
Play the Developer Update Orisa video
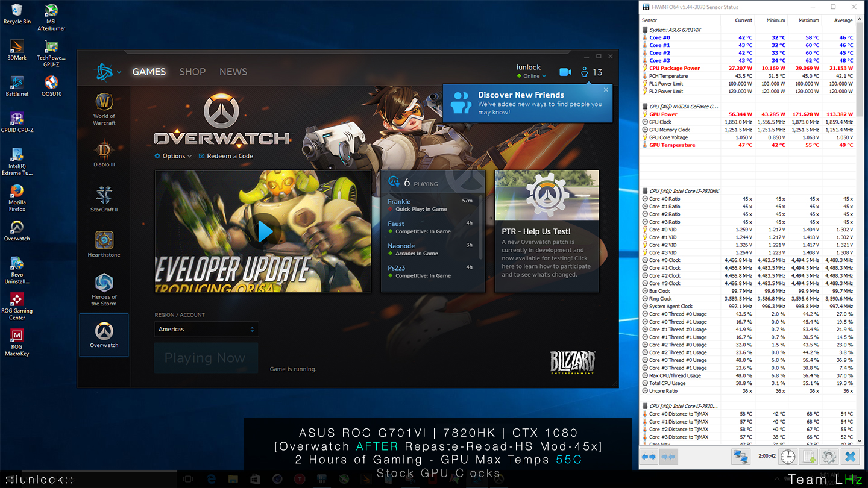coord(263,231)
